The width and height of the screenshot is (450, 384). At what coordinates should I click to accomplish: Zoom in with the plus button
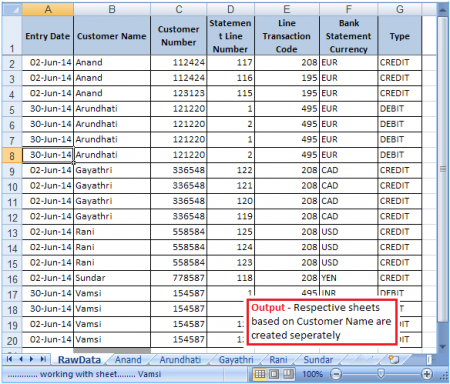pyautogui.click(x=427, y=374)
